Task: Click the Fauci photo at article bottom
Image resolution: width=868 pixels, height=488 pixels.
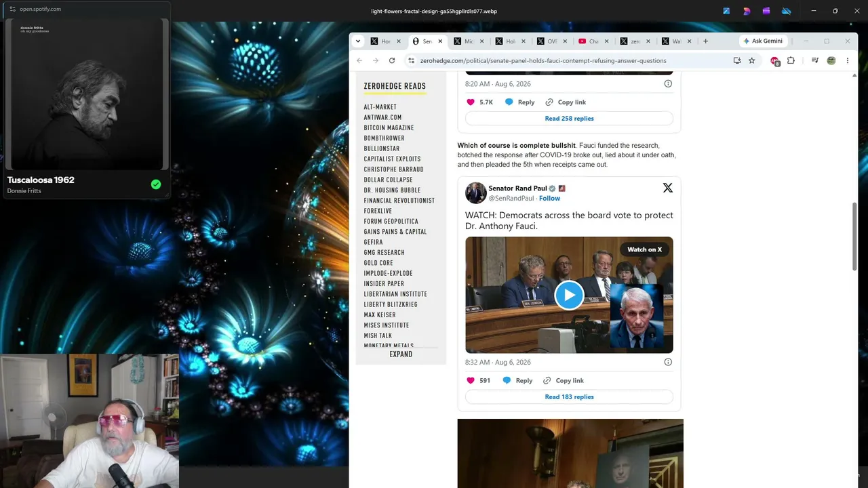Action: (570, 453)
